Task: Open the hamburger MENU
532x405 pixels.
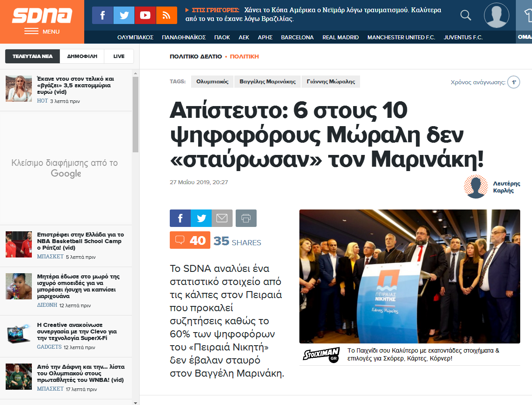Action: tap(42, 31)
